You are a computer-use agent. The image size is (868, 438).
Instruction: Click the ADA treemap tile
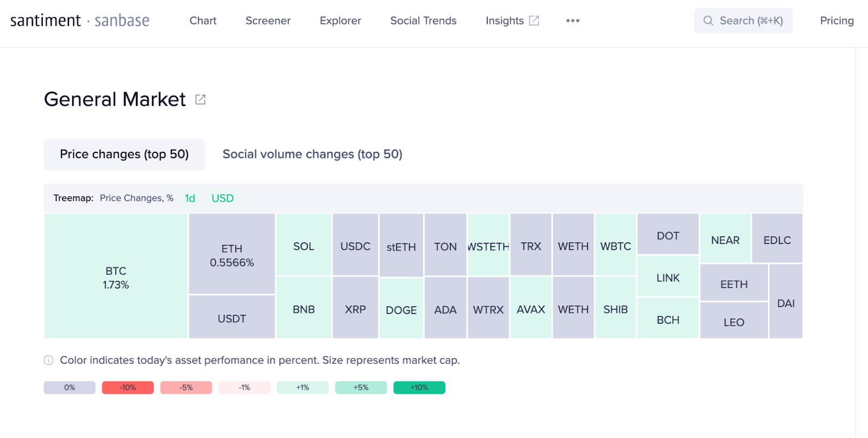click(x=445, y=308)
